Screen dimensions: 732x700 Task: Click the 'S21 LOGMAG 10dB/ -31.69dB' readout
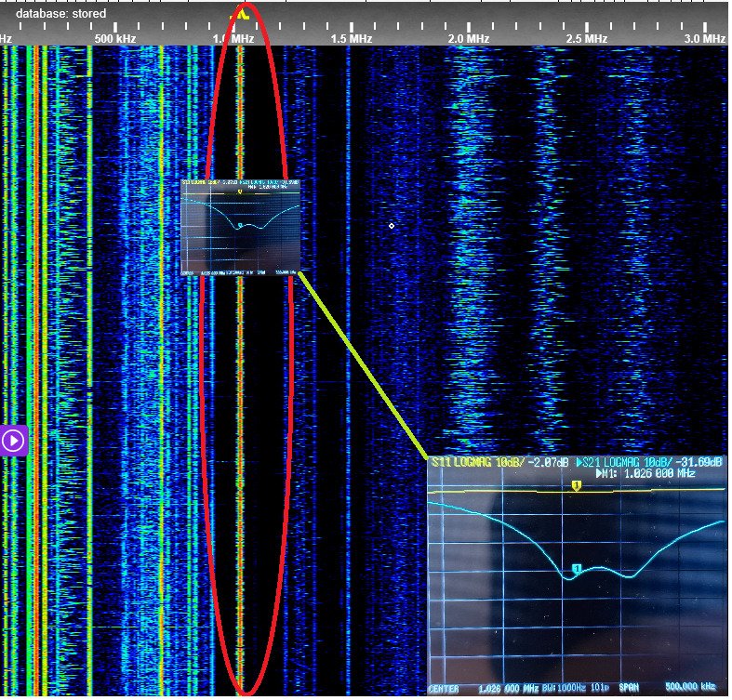[650, 462]
